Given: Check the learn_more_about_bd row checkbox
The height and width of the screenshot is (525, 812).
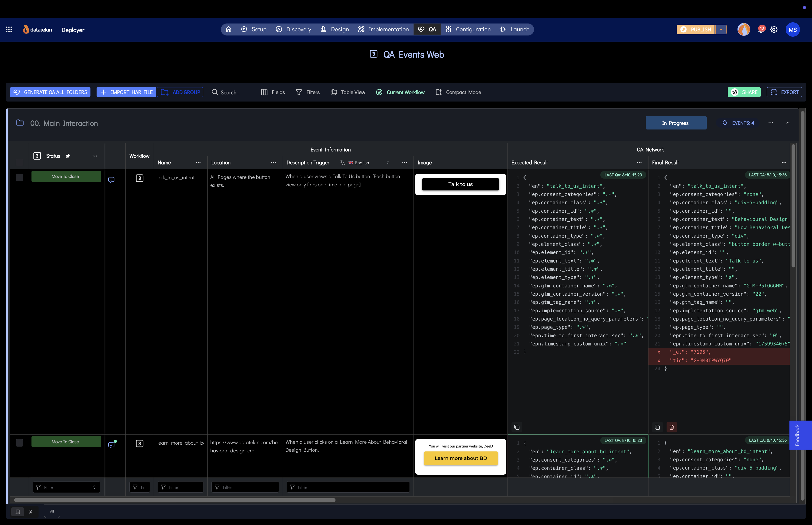Looking at the screenshot, I should (20, 443).
